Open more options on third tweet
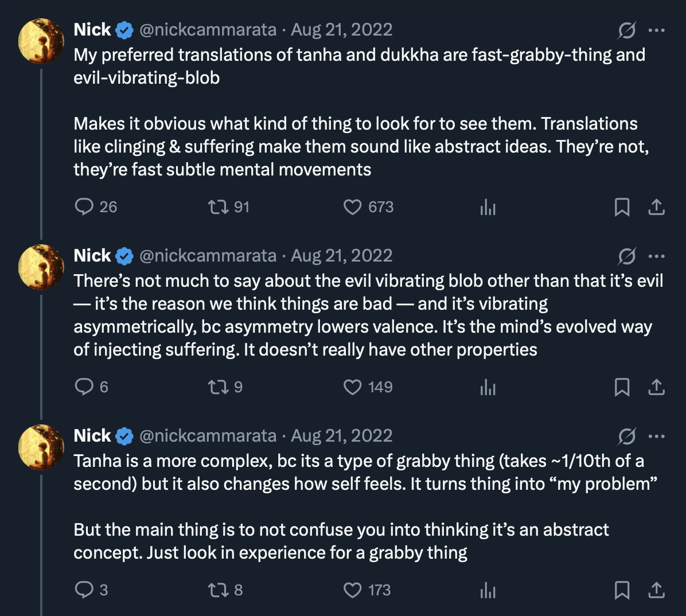 pos(656,436)
